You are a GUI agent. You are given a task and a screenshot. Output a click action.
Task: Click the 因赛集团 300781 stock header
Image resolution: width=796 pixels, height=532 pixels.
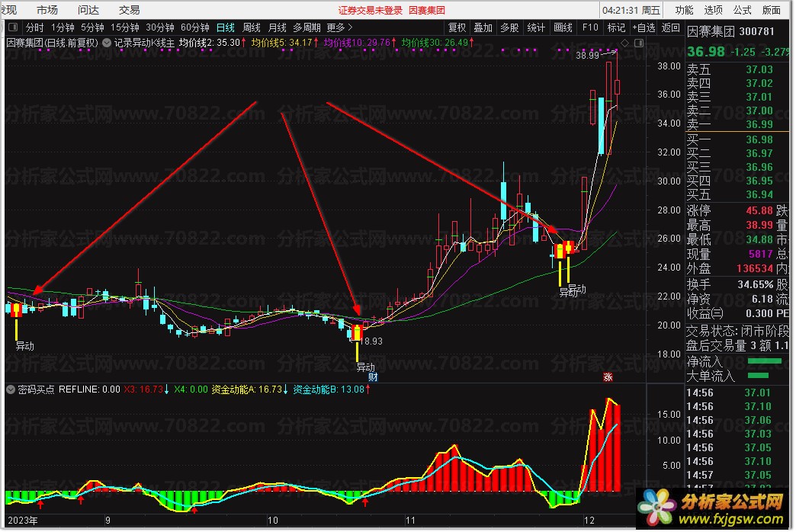730,31
